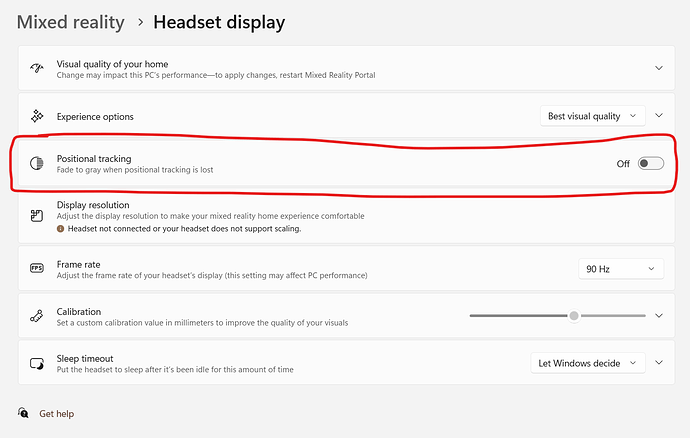The height and width of the screenshot is (438, 690).
Task: Click the Display resolution icon
Action: pyautogui.click(x=37, y=215)
